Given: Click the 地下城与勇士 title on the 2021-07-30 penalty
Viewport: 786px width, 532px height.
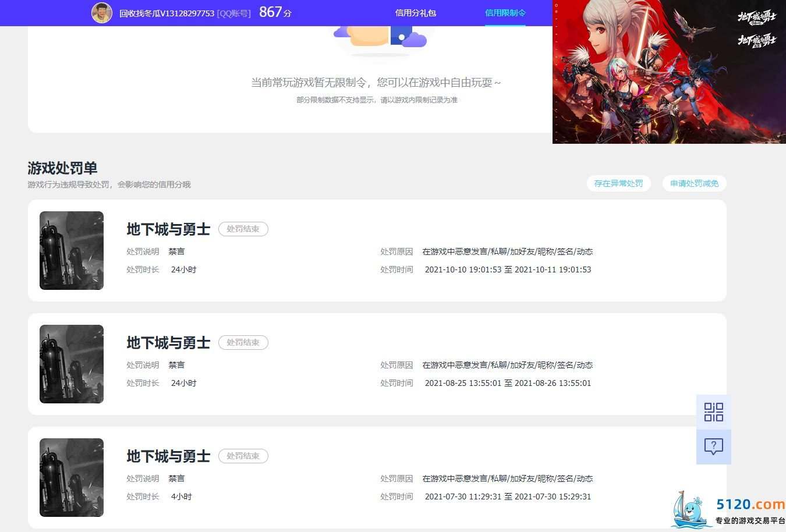Looking at the screenshot, I should coord(168,456).
